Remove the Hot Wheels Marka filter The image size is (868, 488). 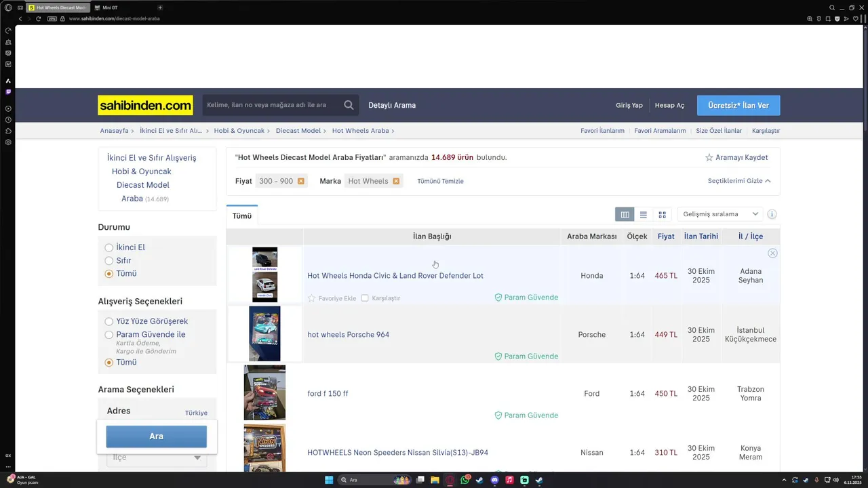(396, 181)
